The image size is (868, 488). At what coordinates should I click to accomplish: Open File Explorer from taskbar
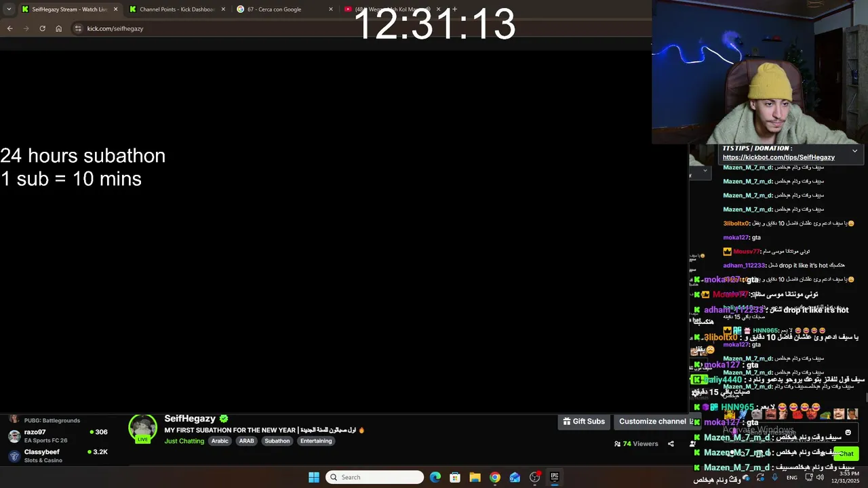point(475,477)
